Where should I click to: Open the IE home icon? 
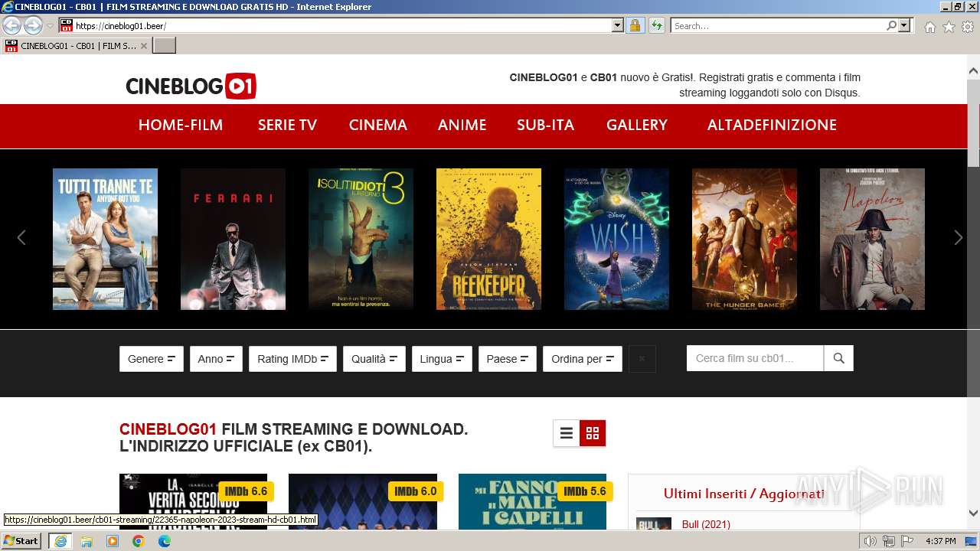(929, 27)
